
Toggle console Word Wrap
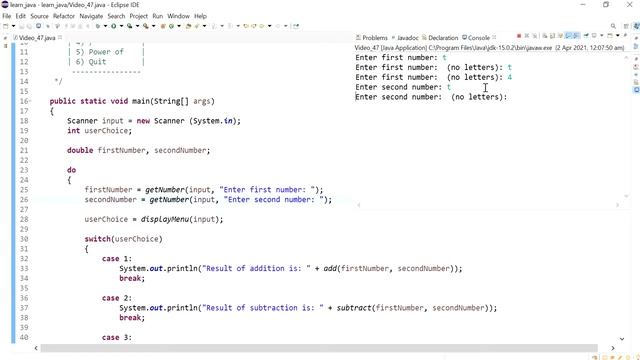point(560,36)
